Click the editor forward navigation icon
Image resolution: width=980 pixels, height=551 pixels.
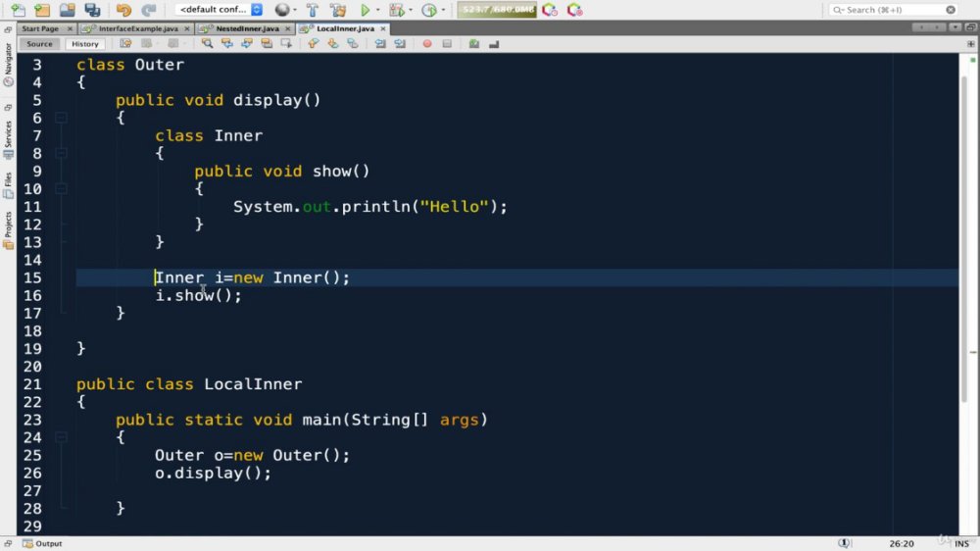(x=173, y=44)
